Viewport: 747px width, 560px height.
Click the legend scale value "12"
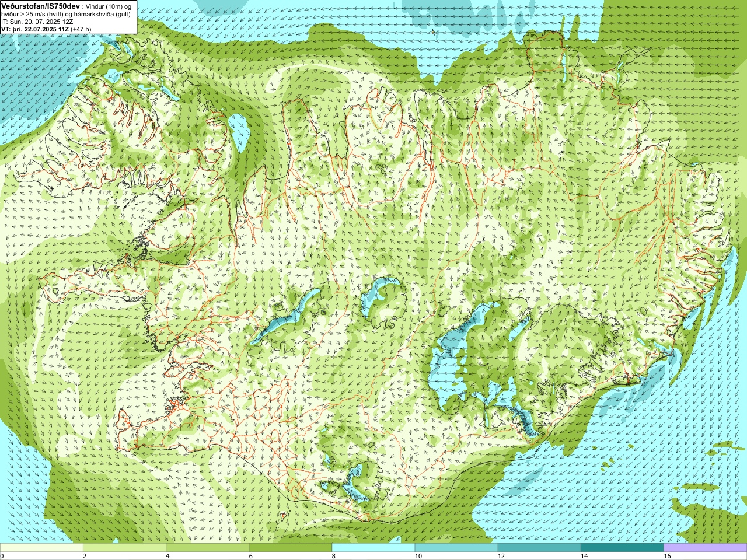[501, 556]
